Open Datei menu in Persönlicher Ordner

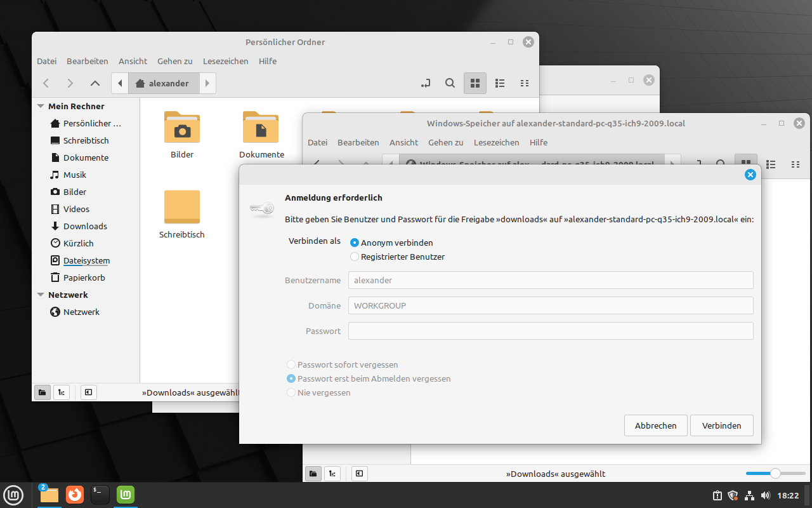pyautogui.click(x=47, y=61)
